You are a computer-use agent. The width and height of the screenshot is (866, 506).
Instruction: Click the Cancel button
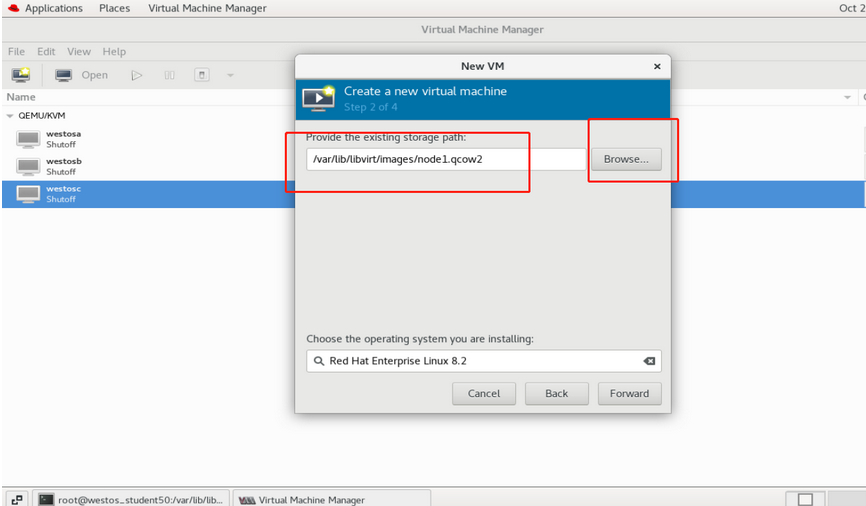coord(484,393)
